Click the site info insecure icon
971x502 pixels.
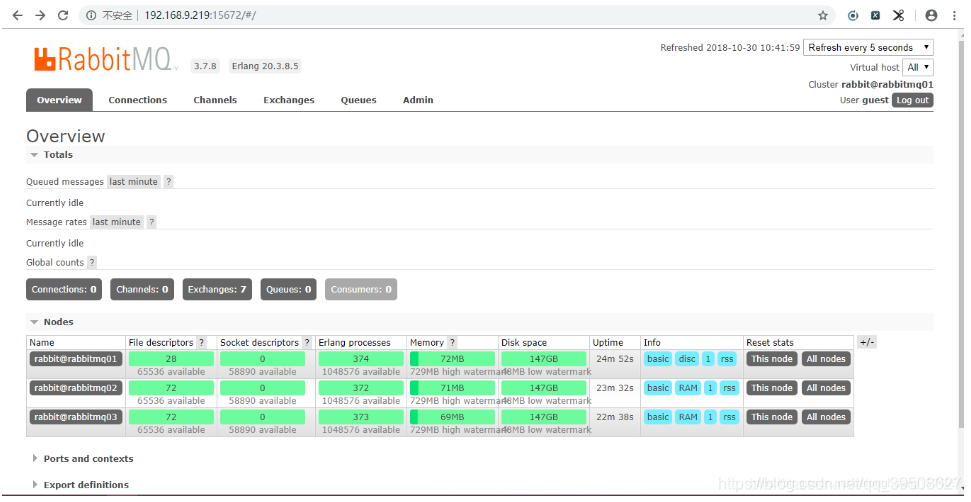tap(92, 15)
